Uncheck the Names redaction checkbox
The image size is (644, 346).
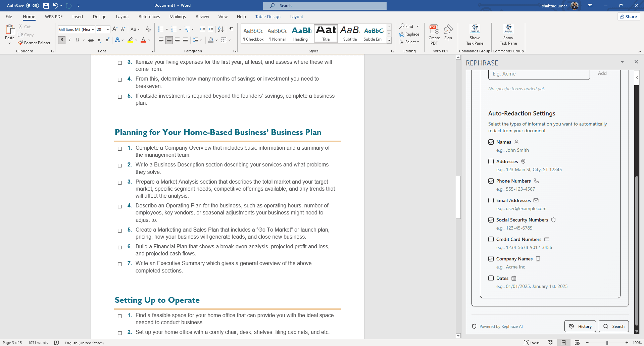(491, 142)
